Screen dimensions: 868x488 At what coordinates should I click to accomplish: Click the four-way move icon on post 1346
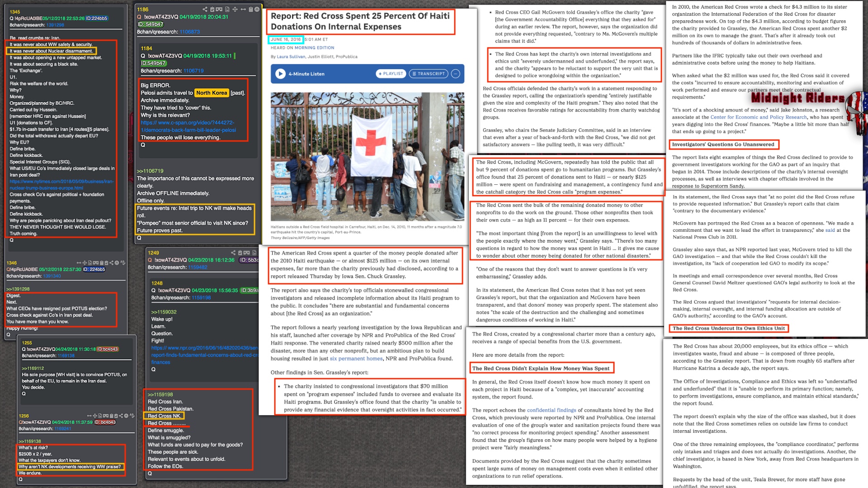coord(85,263)
